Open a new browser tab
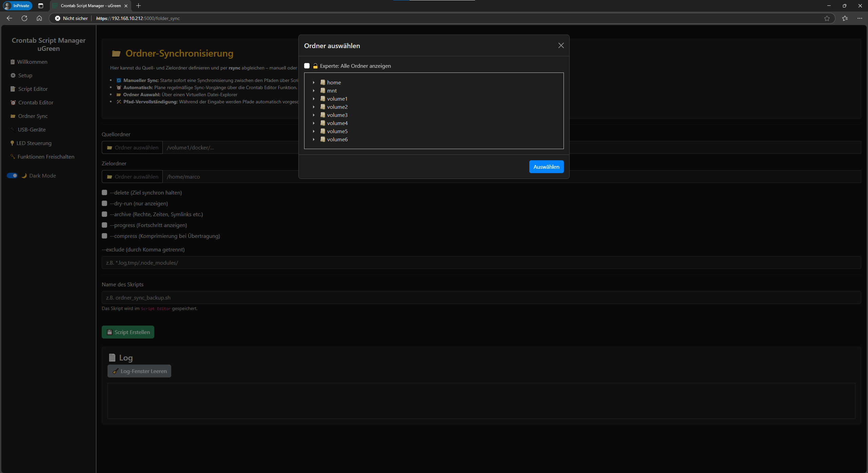The image size is (868, 473). [138, 6]
